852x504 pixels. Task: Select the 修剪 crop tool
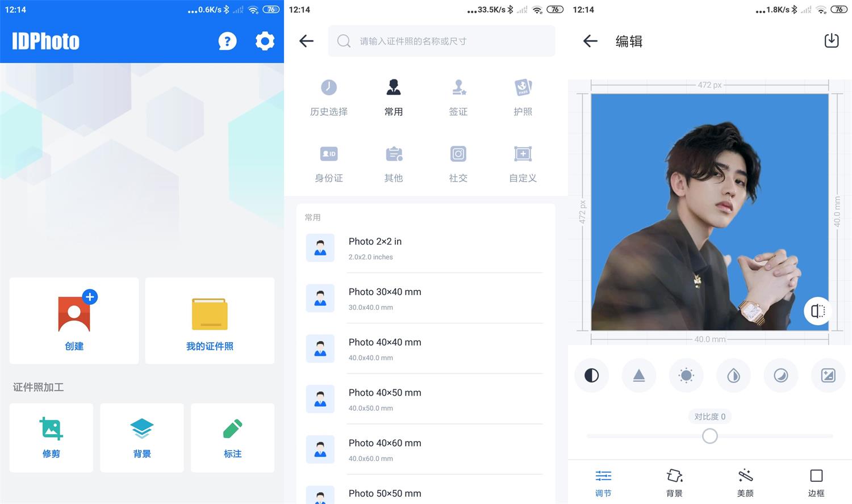51,437
